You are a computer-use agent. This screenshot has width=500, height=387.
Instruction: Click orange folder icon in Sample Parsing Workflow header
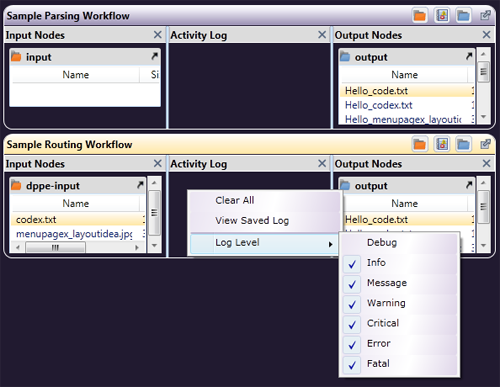click(x=420, y=15)
